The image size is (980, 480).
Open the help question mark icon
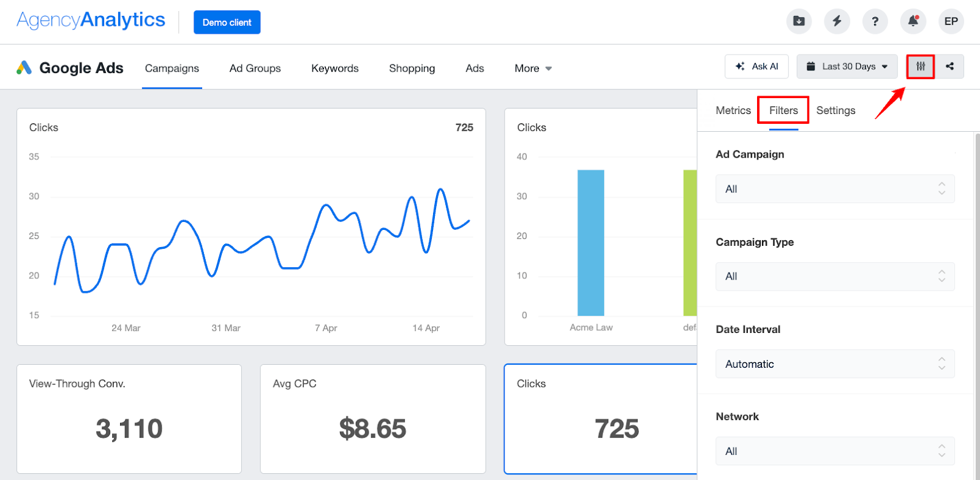tap(875, 21)
